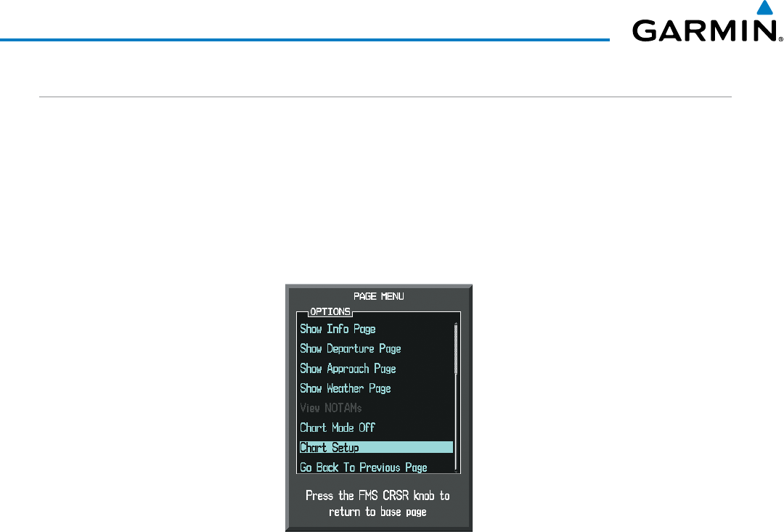Click the PAGE MENU title text
Screen dimensions: 784x532
coord(378,297)
